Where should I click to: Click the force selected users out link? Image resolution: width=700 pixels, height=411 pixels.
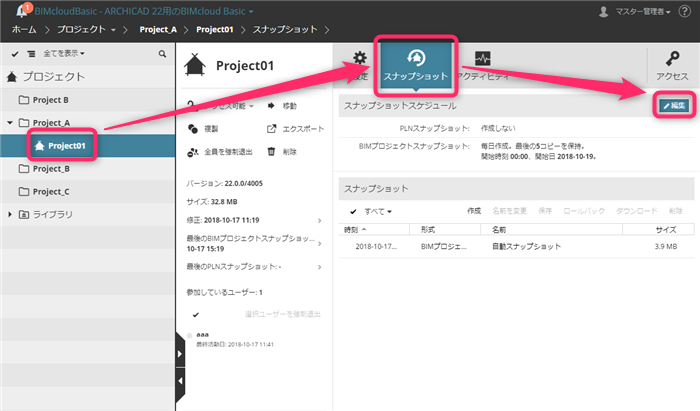click(283, 314)
